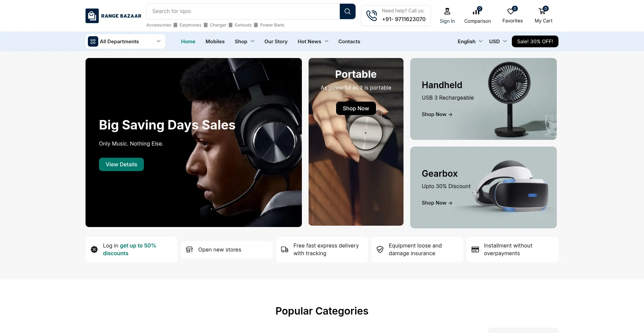This screenshot has height=333, width=644.
Task: Expand the All Departments dropdown
Action: [x=158, y=41]
